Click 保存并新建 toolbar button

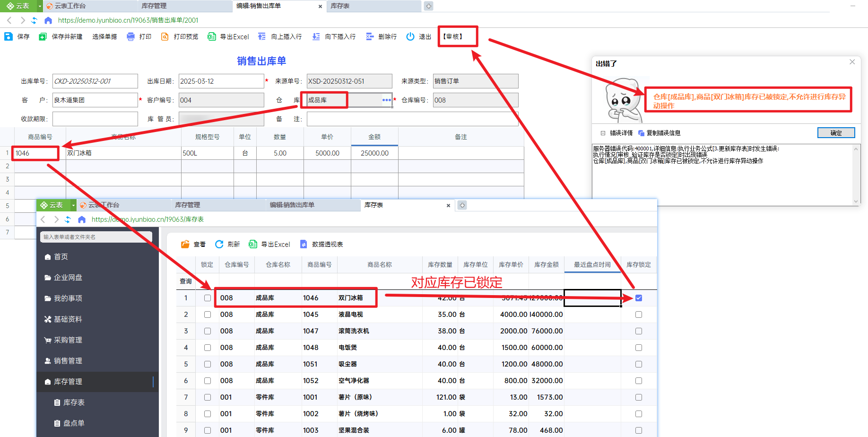(61, 36)
